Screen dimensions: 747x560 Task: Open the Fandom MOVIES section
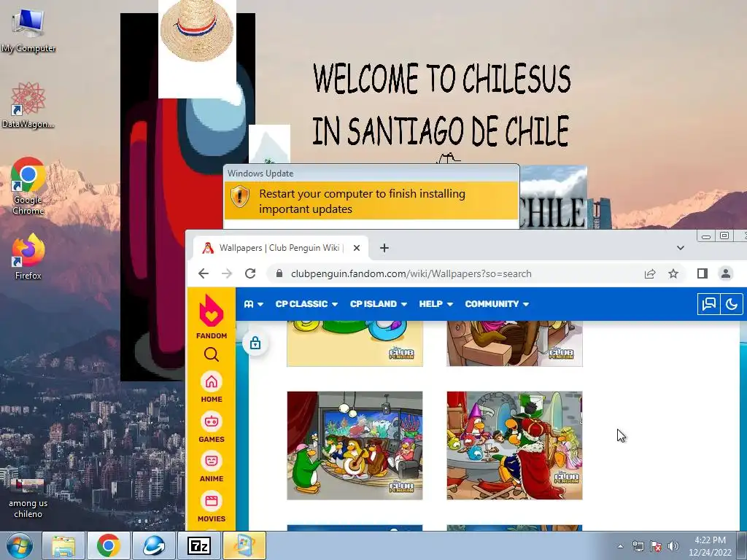(212, 507)
